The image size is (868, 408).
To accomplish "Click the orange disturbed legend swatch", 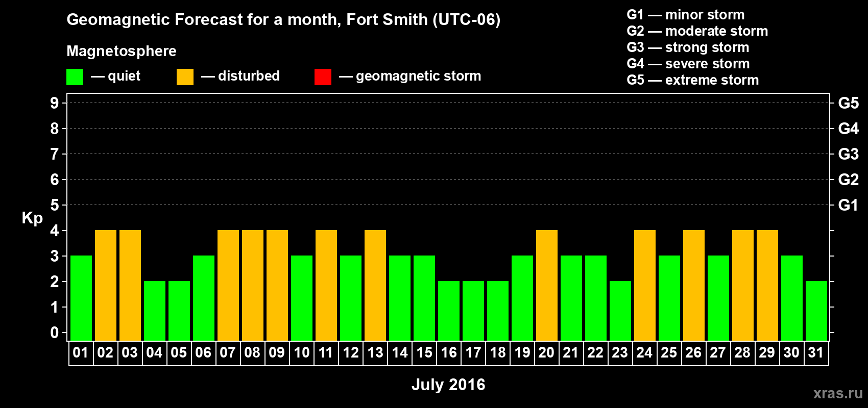I will click(185, 77).
